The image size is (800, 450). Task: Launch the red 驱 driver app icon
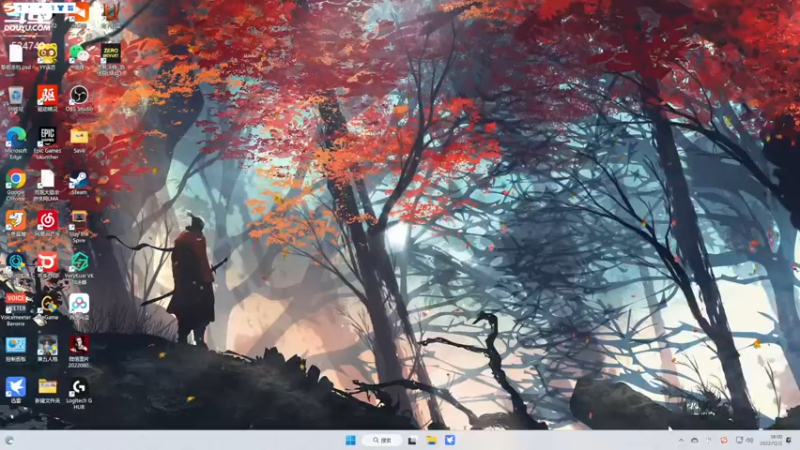click(x=47, y=96)
